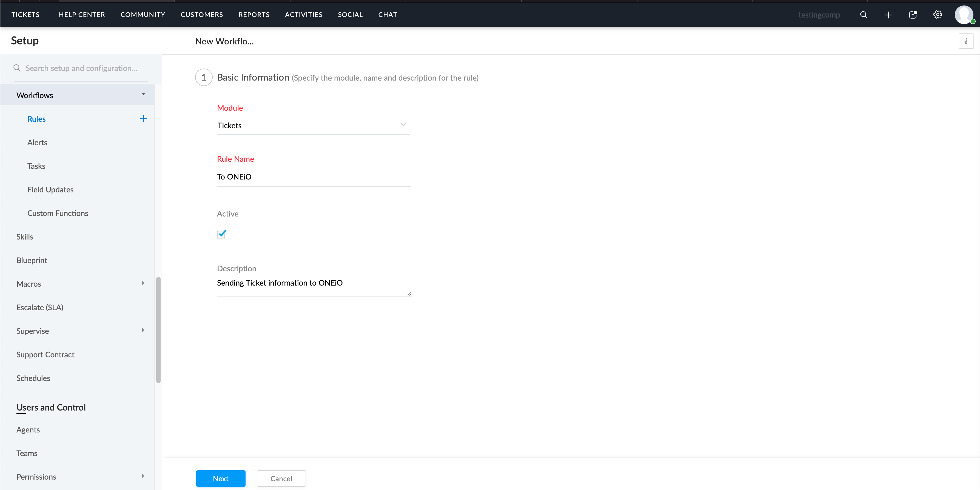Select Rules in the sidebar

click(x=36, y=119)
